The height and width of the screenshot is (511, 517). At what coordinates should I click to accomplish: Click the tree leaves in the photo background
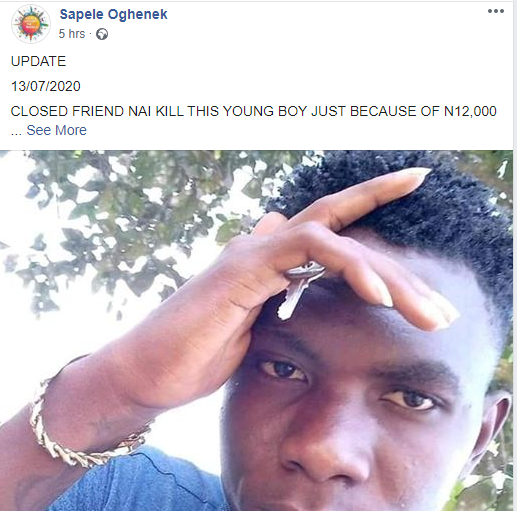point(133,217)
